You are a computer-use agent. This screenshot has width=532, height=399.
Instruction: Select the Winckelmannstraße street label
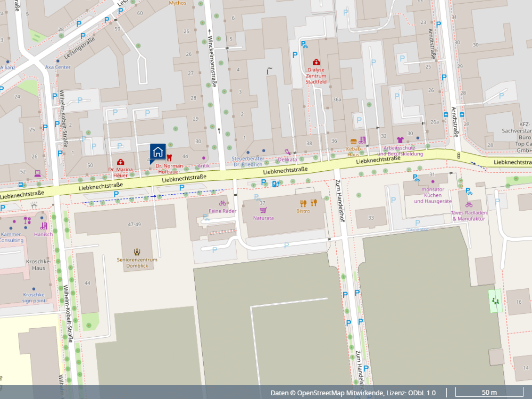click(x=212, y=61)
